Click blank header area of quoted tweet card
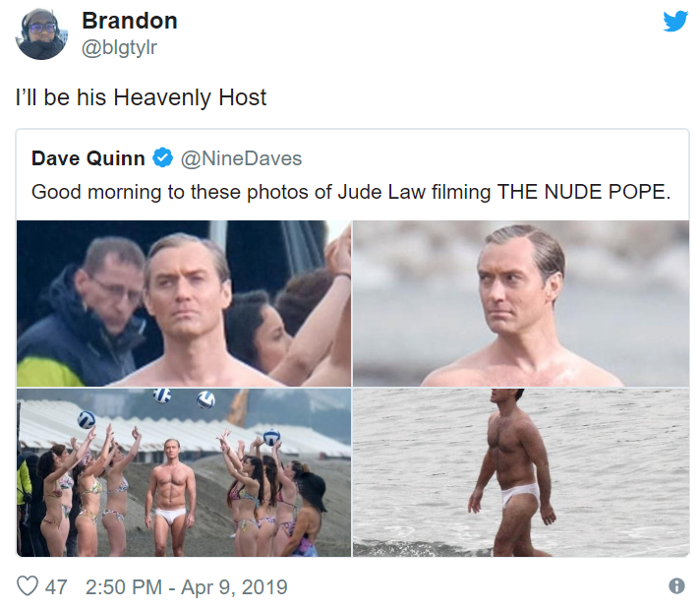Image resolution: width=700 pixels, height=610 pixels. pos(491,158)
